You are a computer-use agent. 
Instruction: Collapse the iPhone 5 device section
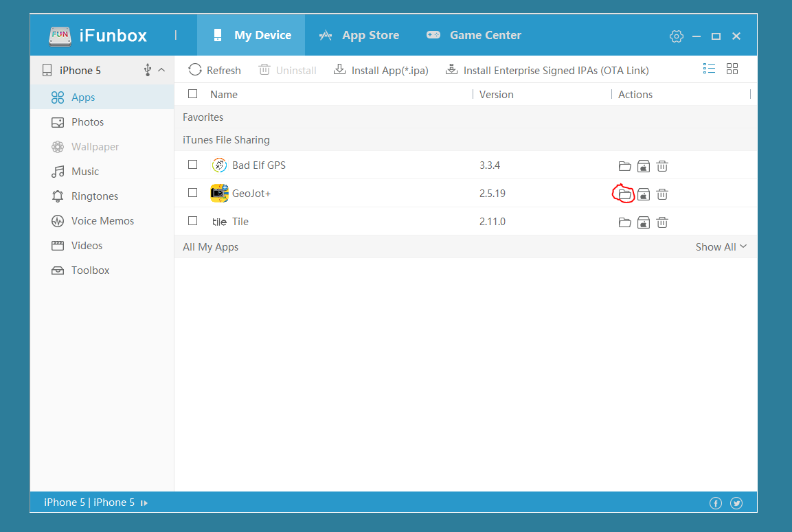pos(161,69)
